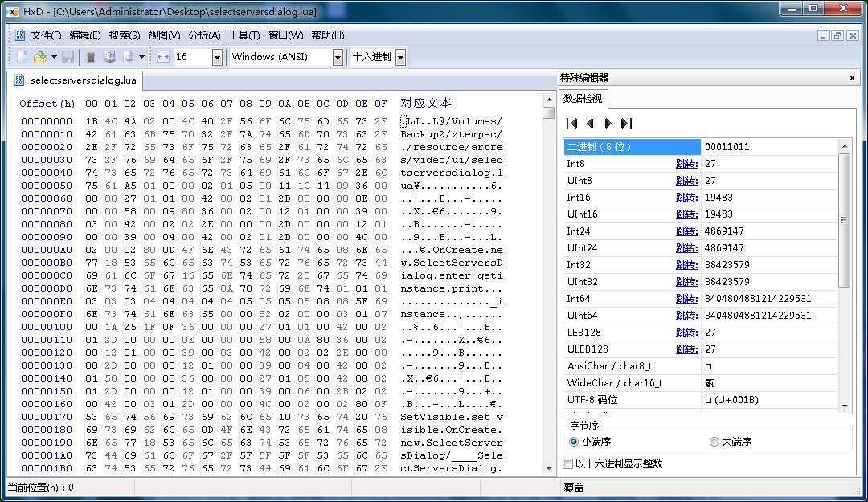Create a new file with toolbar icon
Screen dimensions: 868x502
point(23,57)
